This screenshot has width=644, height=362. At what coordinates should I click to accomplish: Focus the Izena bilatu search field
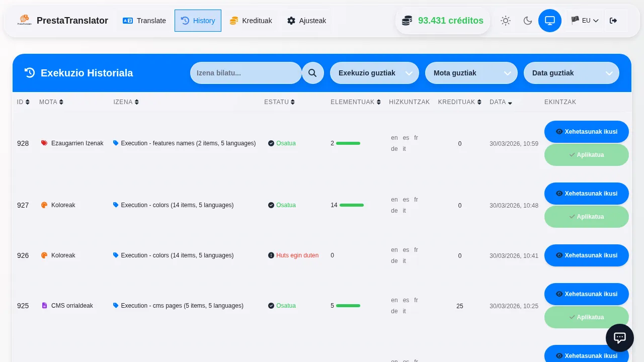246,73
